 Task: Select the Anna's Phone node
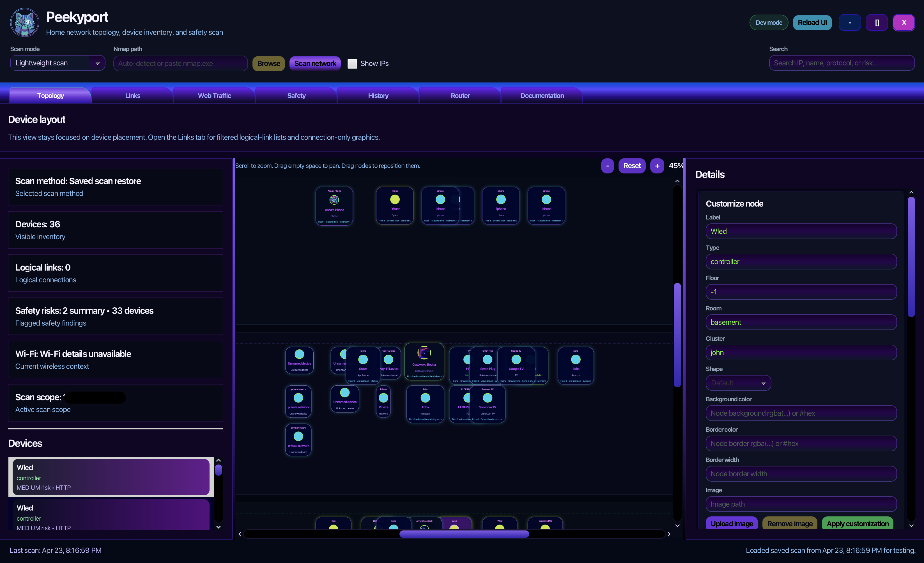[x=334, y=206]
